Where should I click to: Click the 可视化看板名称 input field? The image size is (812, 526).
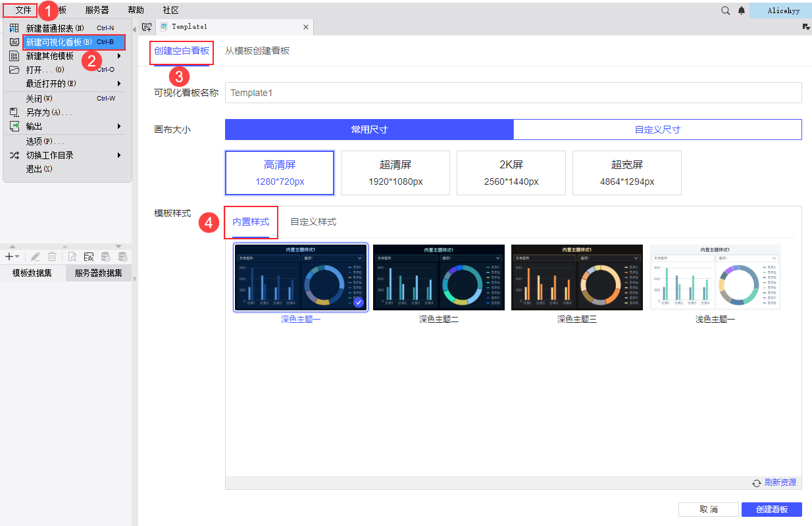(513, 93)
